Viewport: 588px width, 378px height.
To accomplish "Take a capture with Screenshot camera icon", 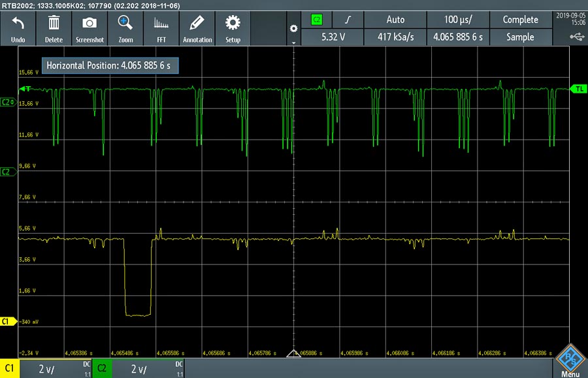I will 90,24.
